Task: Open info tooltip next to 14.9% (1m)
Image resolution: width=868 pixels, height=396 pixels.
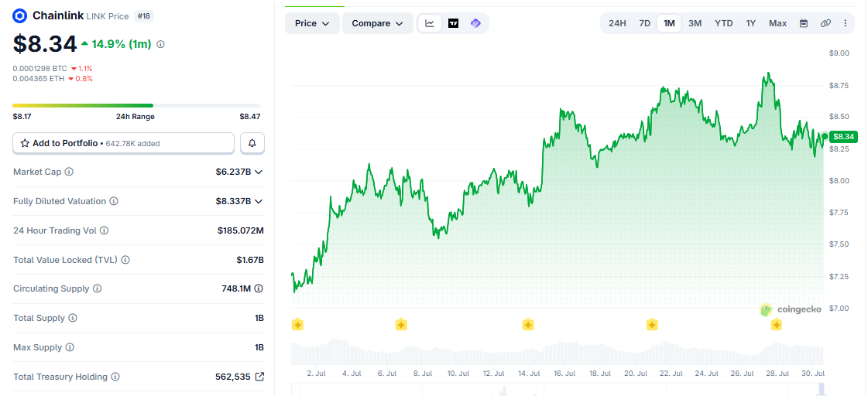Action: pyautogui.click(x=160, y=44)
